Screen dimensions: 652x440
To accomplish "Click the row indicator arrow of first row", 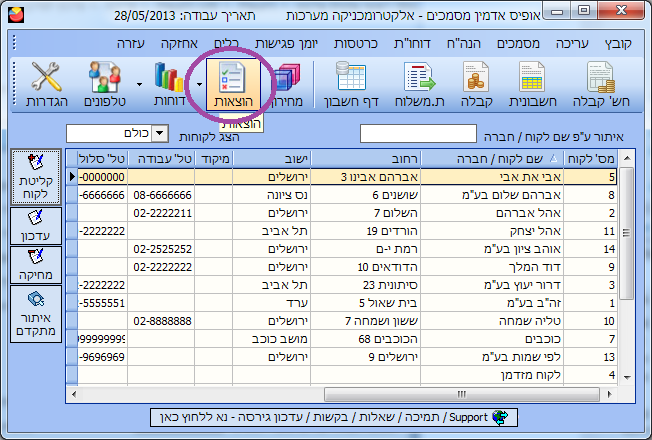I will coord(72,177).
